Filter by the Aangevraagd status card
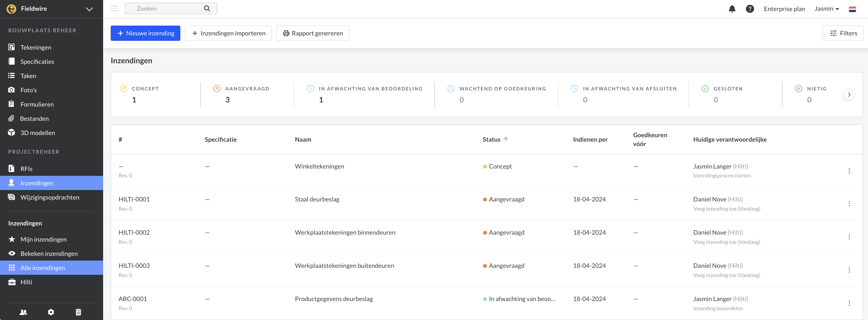The image size is (868, 320). [247, 94]
